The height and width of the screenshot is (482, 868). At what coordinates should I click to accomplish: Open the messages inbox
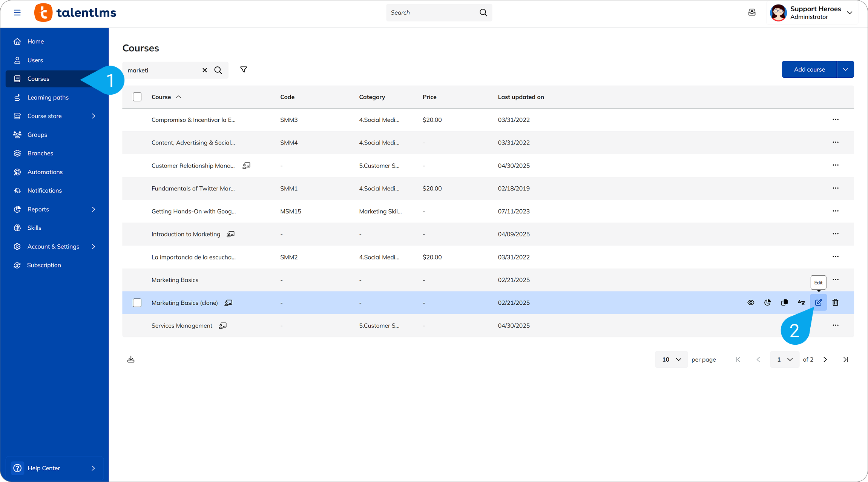[x=752, y=12]
